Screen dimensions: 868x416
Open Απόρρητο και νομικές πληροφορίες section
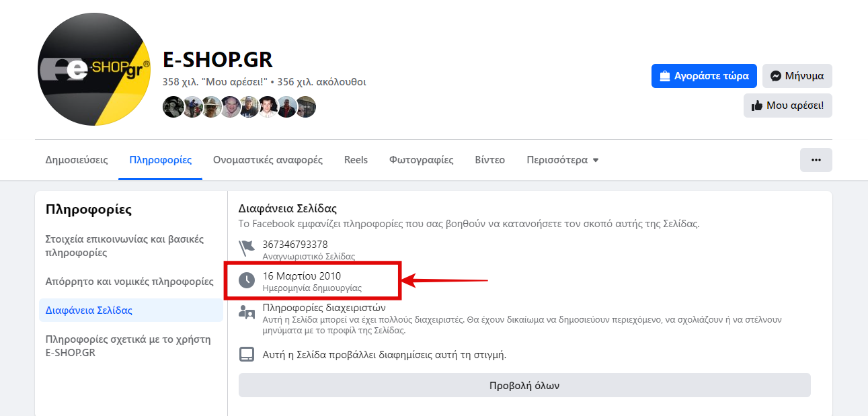click(x=131, y=282)
